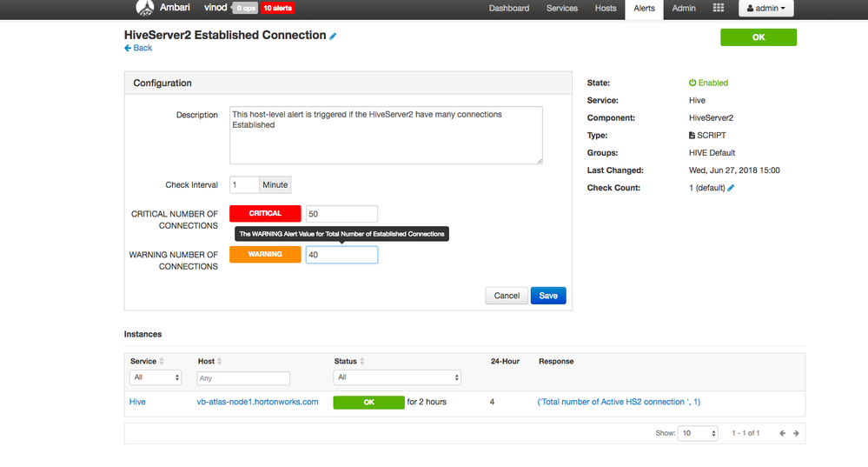
Task: Click the Last Changed date value
Action: point(734,170)
